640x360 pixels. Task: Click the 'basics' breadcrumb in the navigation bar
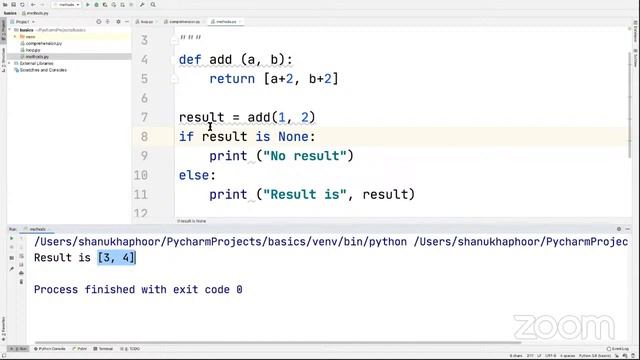click(10, 13)
